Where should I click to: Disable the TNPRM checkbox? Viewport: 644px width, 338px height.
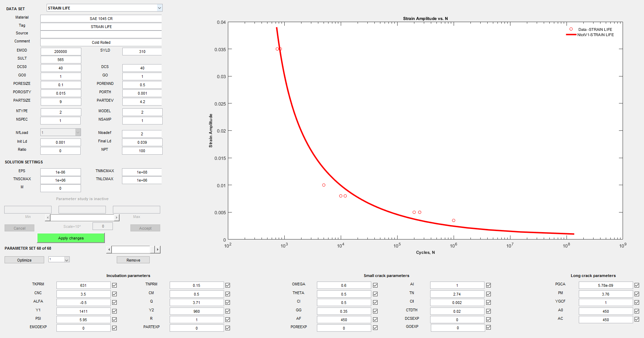pyautogui.click(x=228, y=285)
